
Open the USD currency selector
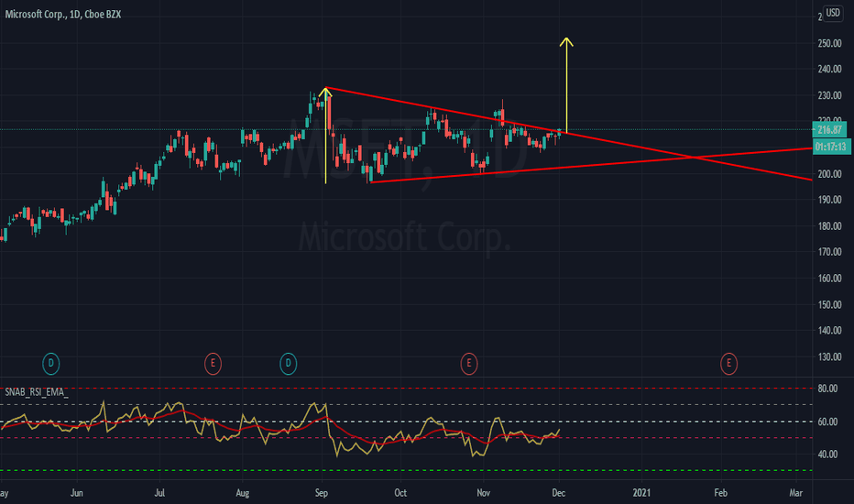(833, 13)
